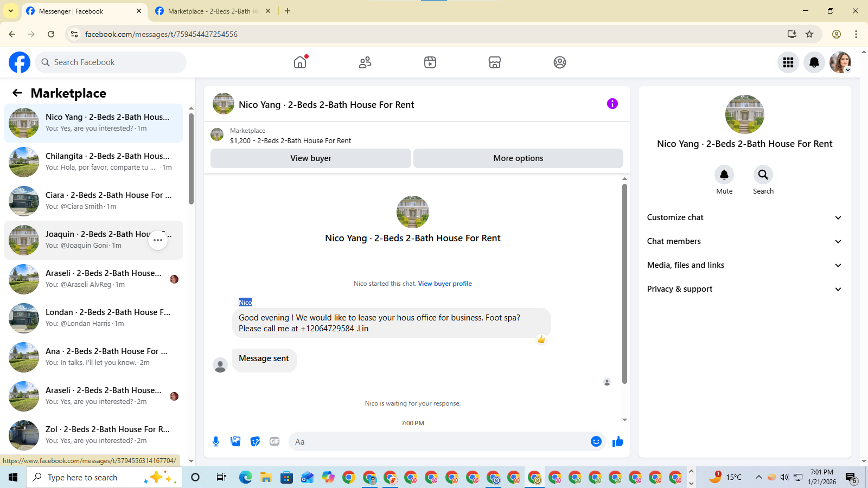The width and height of the screenshot is (868, 488).
Task: Choose a sticker icon
Action: [x=255, y=441]
